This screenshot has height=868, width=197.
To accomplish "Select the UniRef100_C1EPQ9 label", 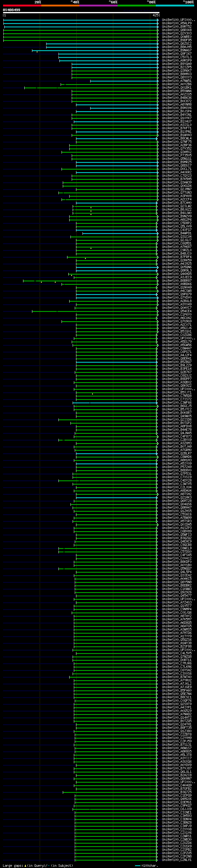I will (177, 796).
